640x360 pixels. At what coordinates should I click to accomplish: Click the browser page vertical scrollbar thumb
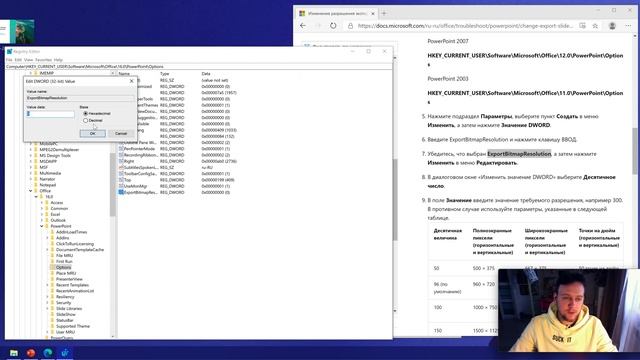coord(636,151)
